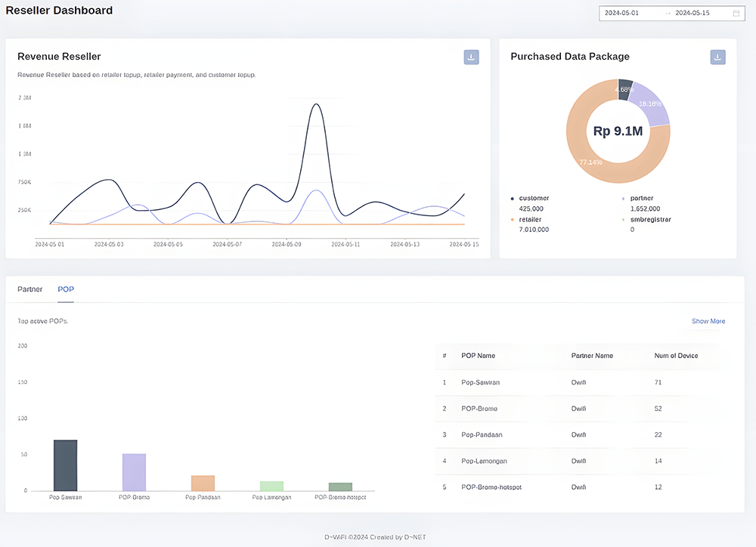Download the Revenue Reseller chart
The width and height of the screenshot is (756, 547).
pyautogui.click(x=471, y=57)
